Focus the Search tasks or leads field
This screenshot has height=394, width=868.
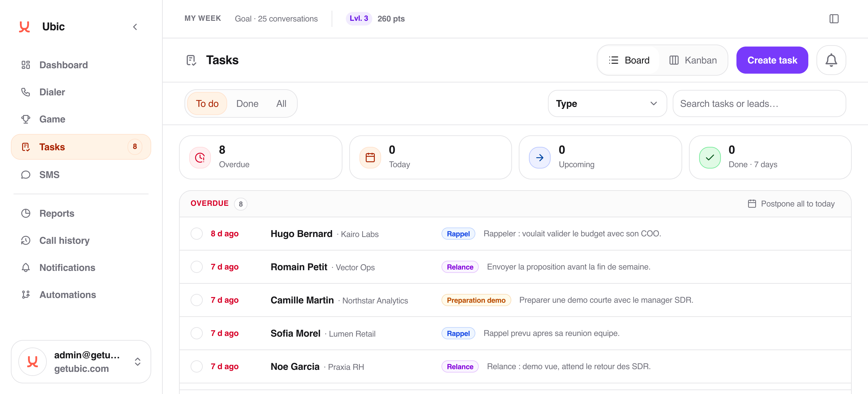(x=759, y=104)
